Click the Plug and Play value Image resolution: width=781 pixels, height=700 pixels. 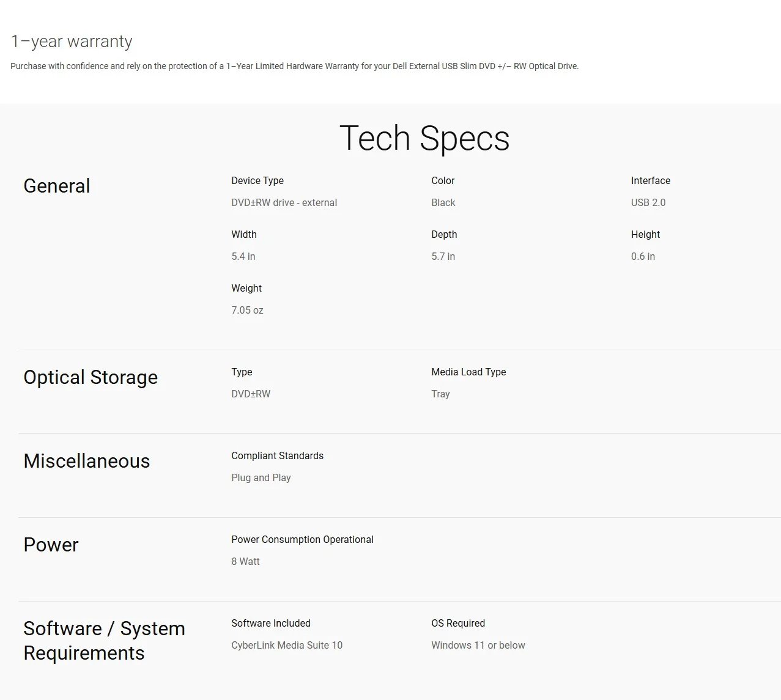click(x=261, y=478)
